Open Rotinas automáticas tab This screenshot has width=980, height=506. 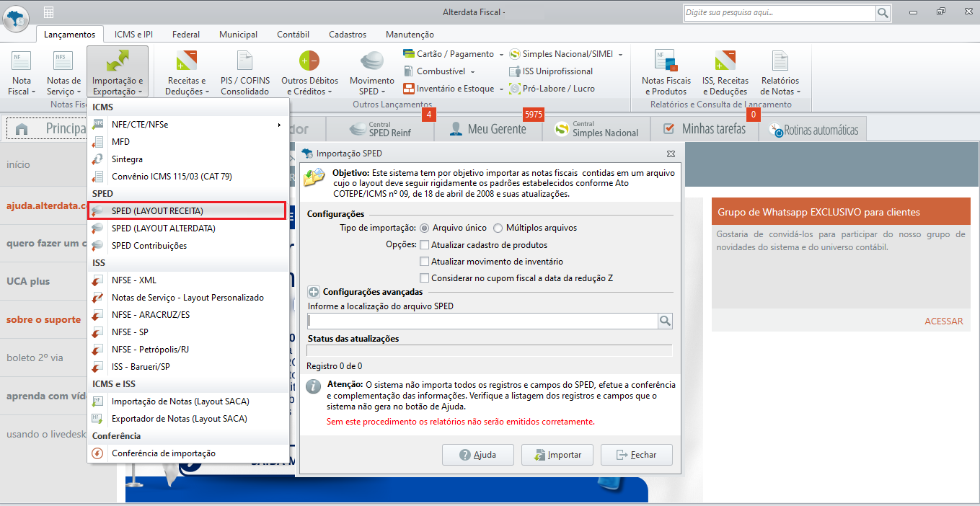click(813, 130)
